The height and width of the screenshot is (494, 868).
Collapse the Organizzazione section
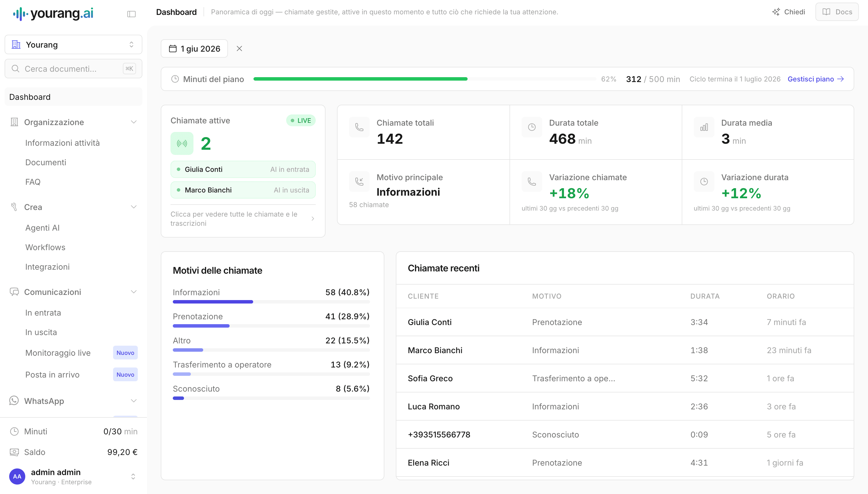click(134, 122)
